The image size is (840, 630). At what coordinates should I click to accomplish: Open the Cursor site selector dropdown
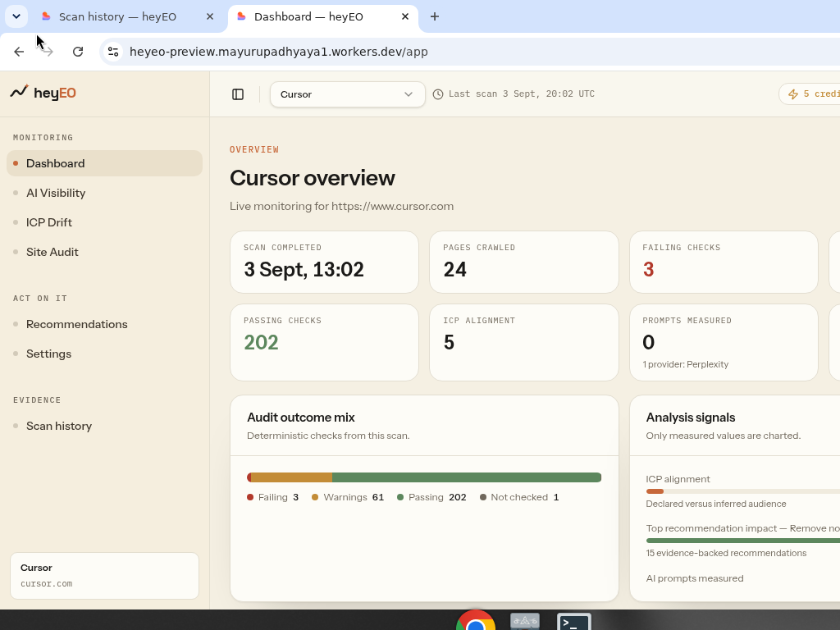(348, 94)
